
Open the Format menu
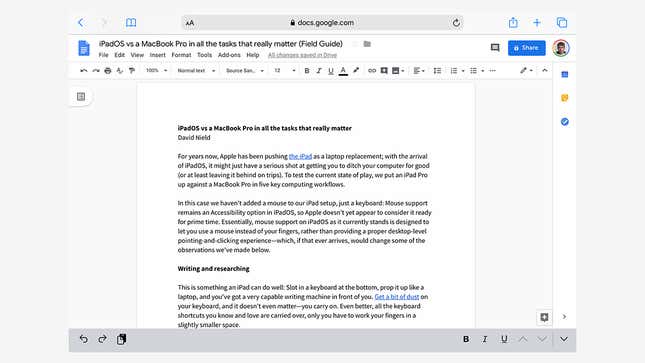(181, 55)
